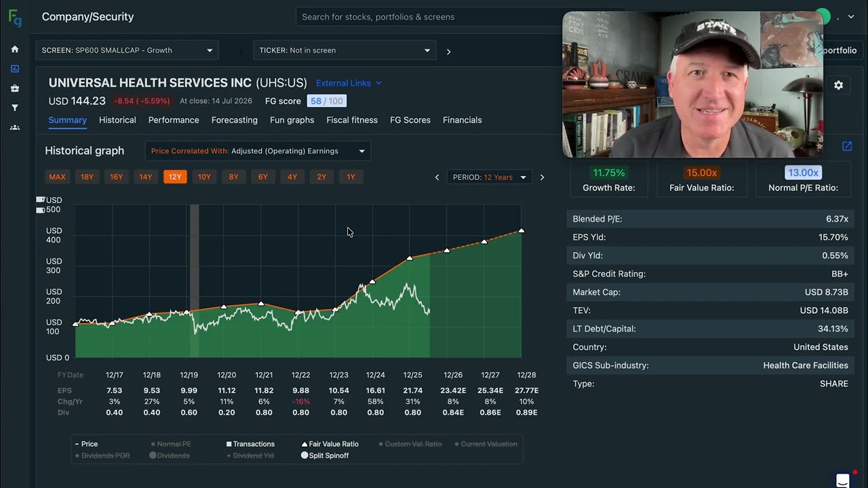Expand the External Links dropdown
This screenshot has width=868, height=488.
(x=349, y=83)
